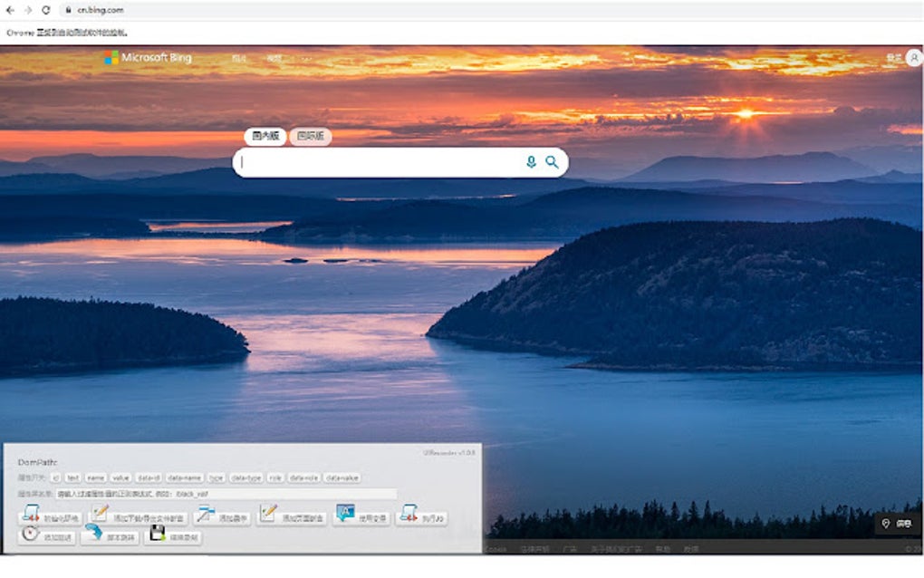This screenshot has height=578, width=924.
Task: Open the account profile icon at top right
Action: point(913,57)
